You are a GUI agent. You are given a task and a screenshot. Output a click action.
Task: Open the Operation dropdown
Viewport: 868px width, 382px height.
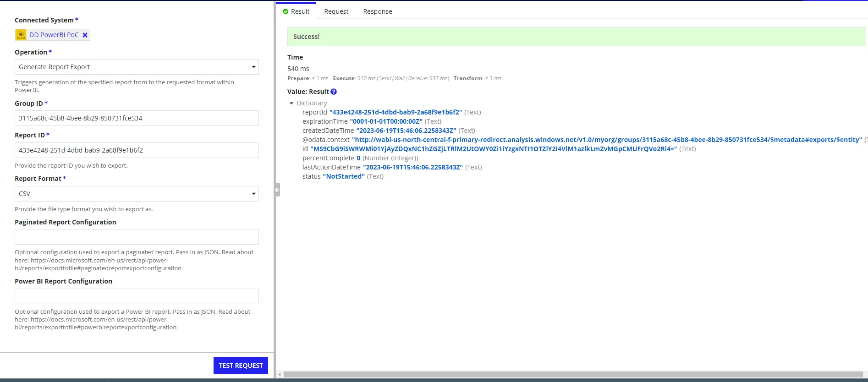pyautogui.click(x=137, y=67)
